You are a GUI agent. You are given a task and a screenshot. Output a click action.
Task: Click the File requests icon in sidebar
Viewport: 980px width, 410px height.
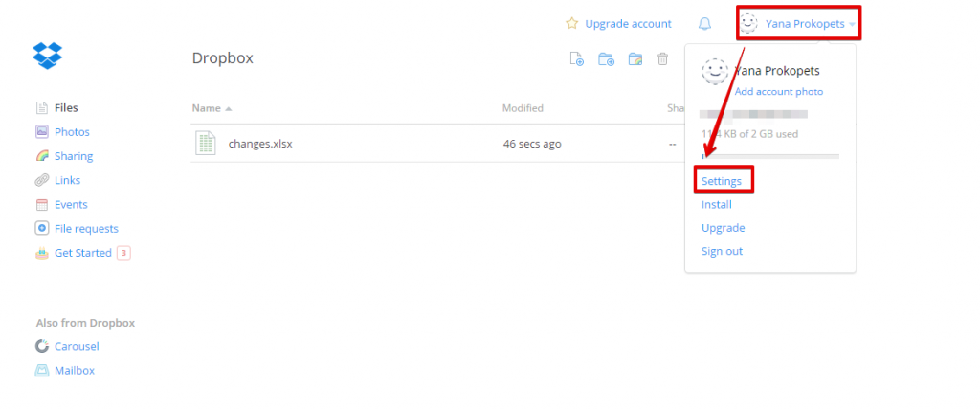[x=42, y=229]
